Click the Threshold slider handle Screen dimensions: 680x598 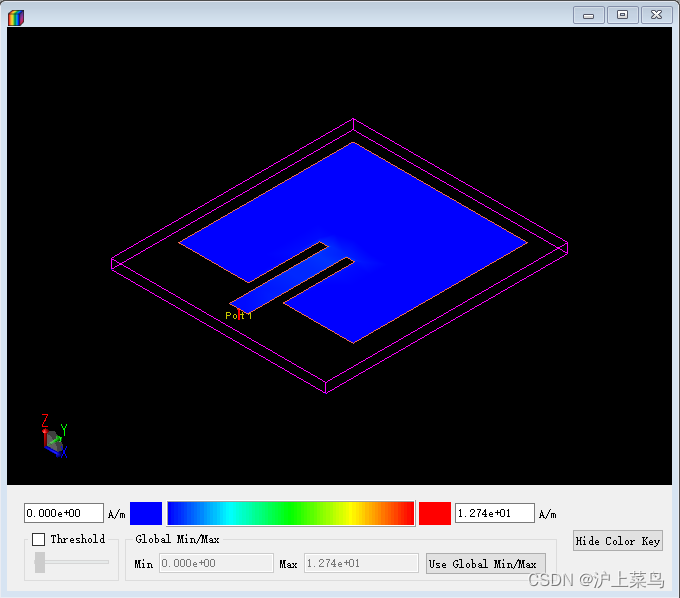click(40, 562)
